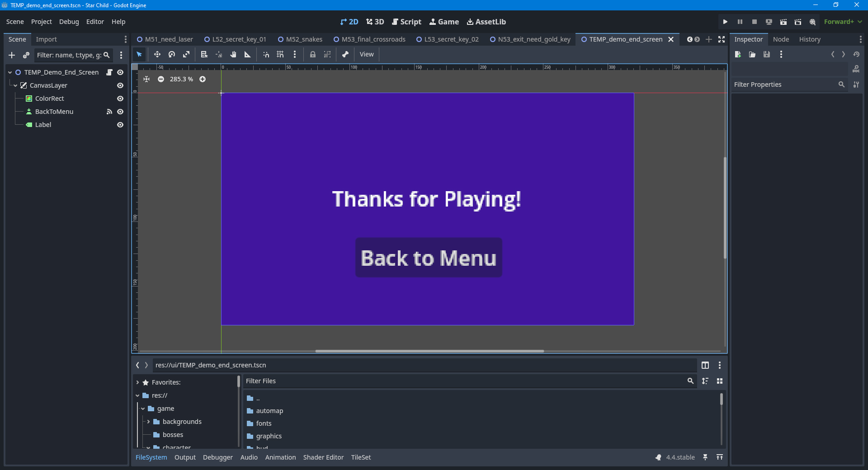Stop the running project
Viewport: 868px width, 470px height.
coord(754,22)
